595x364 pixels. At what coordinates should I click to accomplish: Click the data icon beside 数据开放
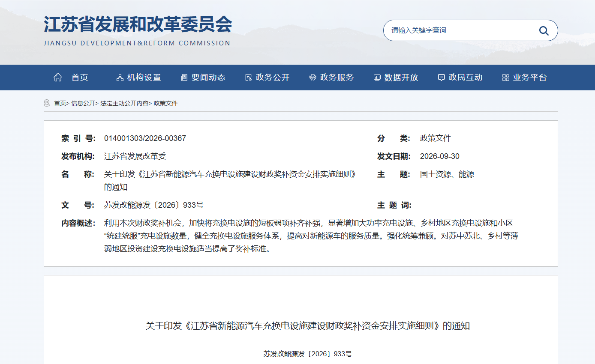(377, 78)
